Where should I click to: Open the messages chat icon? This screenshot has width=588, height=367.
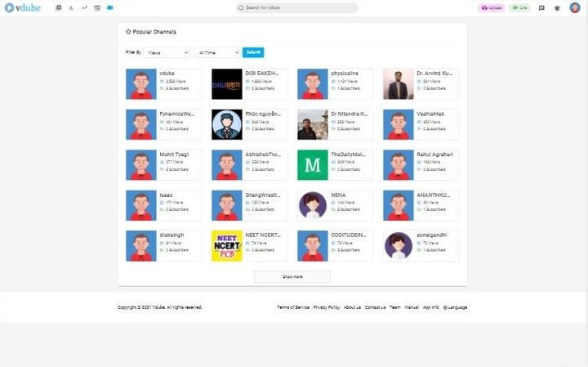541,7
